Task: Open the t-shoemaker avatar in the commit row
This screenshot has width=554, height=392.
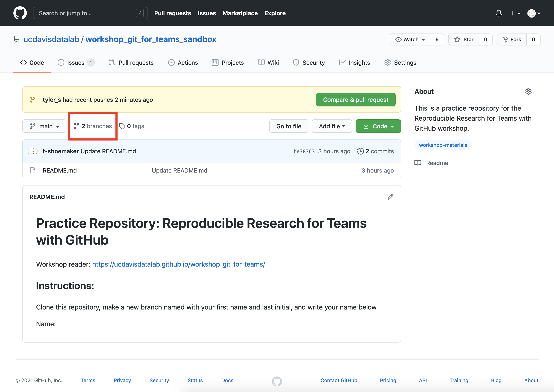Action: [x=33, y=151]
